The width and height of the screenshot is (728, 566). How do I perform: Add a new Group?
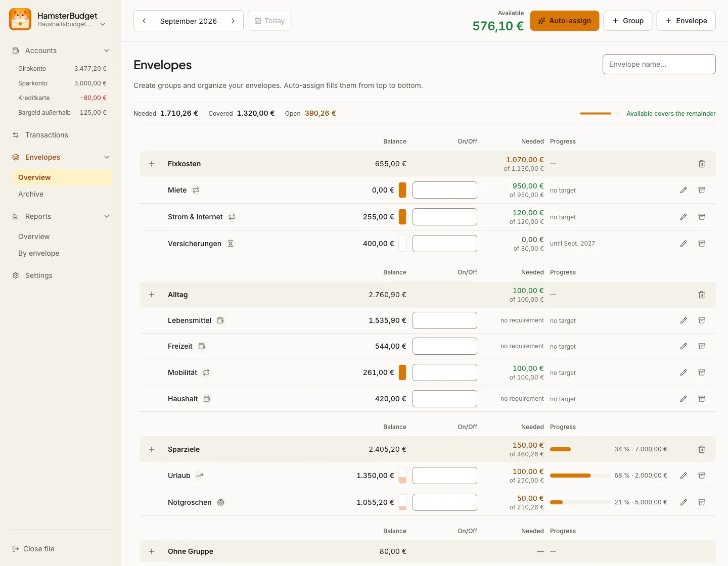628,21
